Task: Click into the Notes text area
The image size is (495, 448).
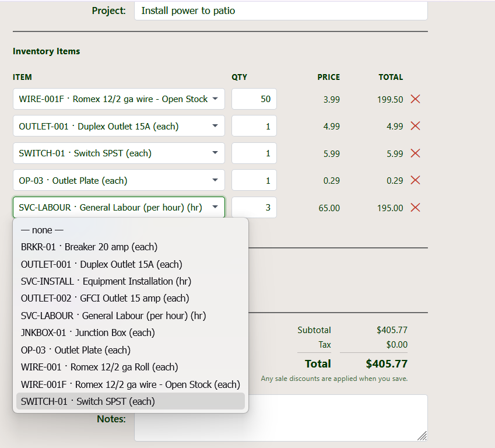Action: point(281,418)
